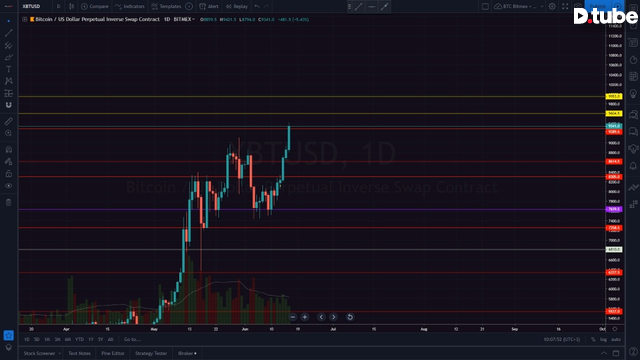
Task: Start bar Replay mode
Action: click(x=237, y=6)
